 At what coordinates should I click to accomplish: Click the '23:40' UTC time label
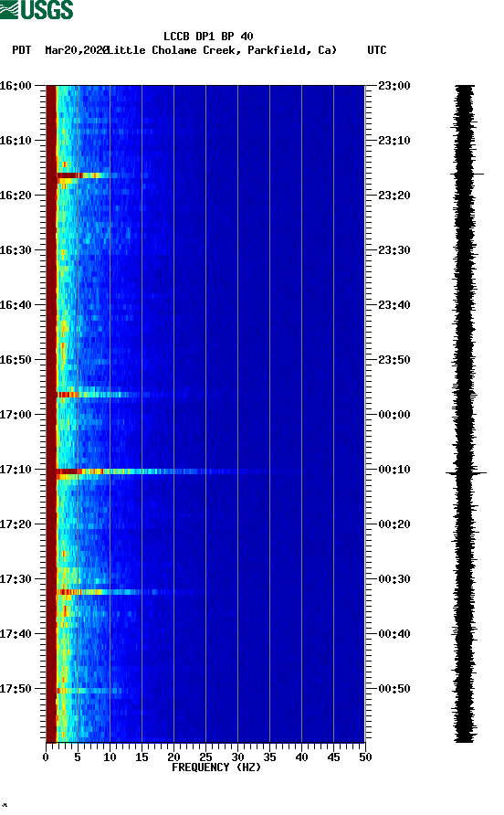point(394,305)
